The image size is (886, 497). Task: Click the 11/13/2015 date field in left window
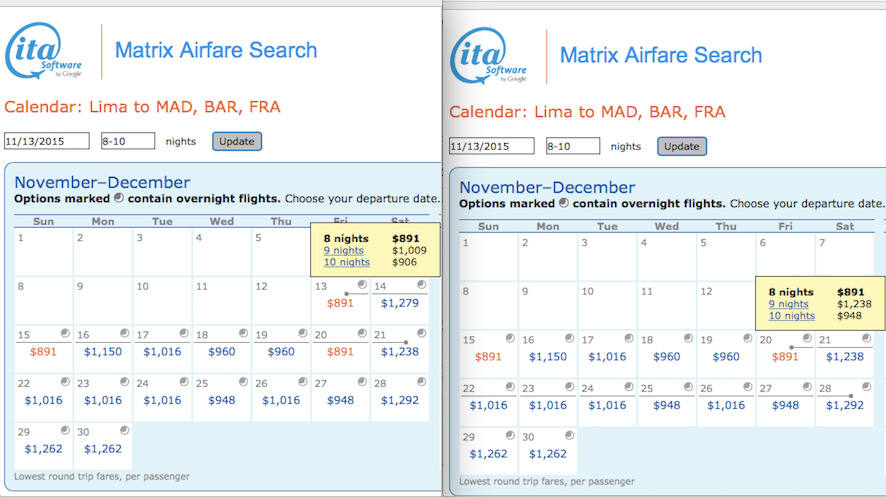(x=47, y=141)
